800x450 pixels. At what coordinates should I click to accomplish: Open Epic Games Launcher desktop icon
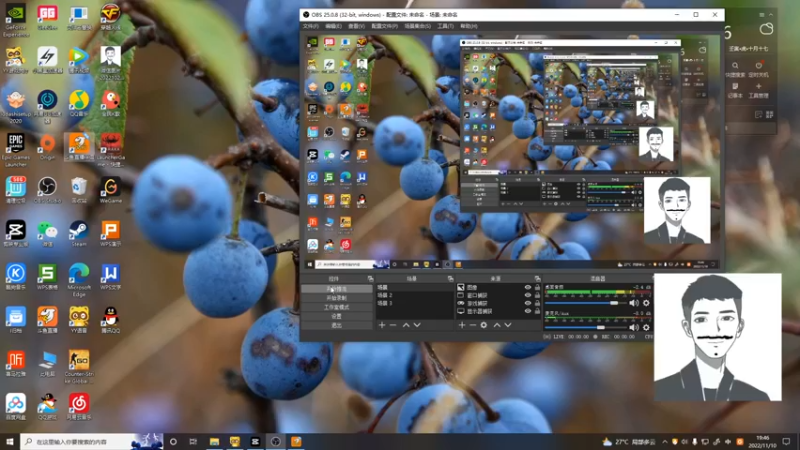15,149
